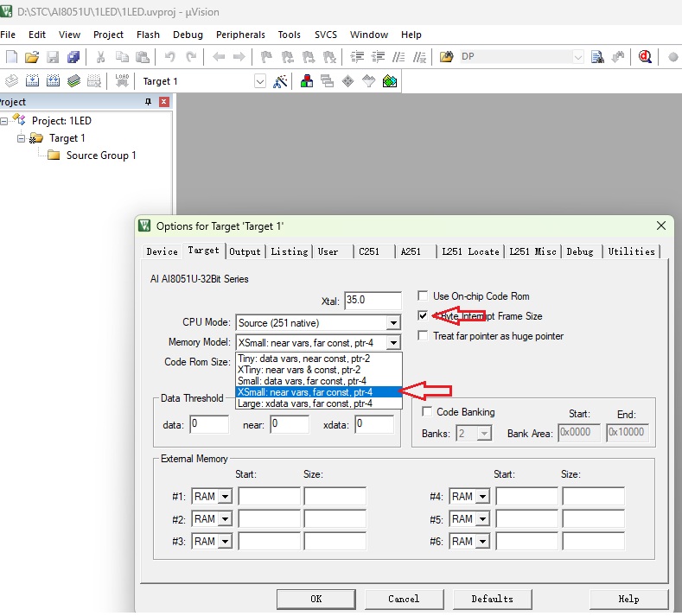Click the Redo arrow icon
This screenshot has height=616, width=682.
coord(191,57)
